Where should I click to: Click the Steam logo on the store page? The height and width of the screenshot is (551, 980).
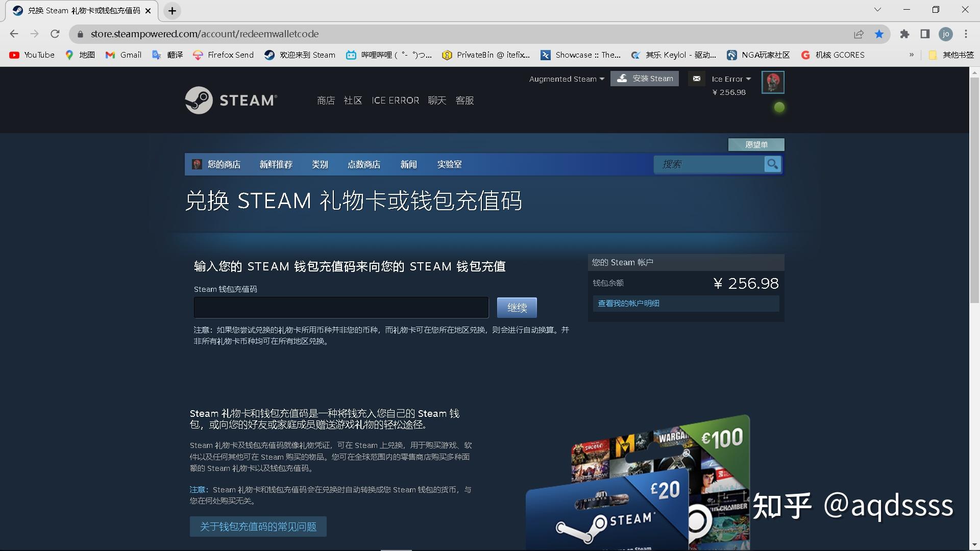point(231,100)
